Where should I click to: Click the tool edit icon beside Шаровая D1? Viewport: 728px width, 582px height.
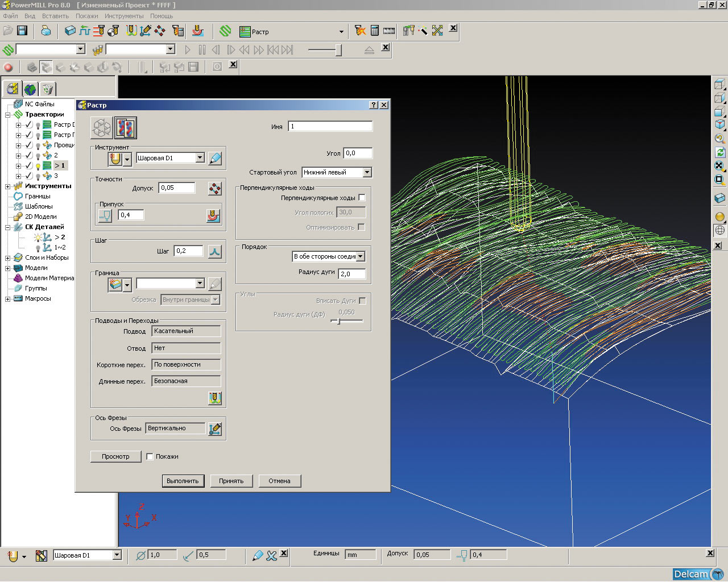click(x=214, y=159)
